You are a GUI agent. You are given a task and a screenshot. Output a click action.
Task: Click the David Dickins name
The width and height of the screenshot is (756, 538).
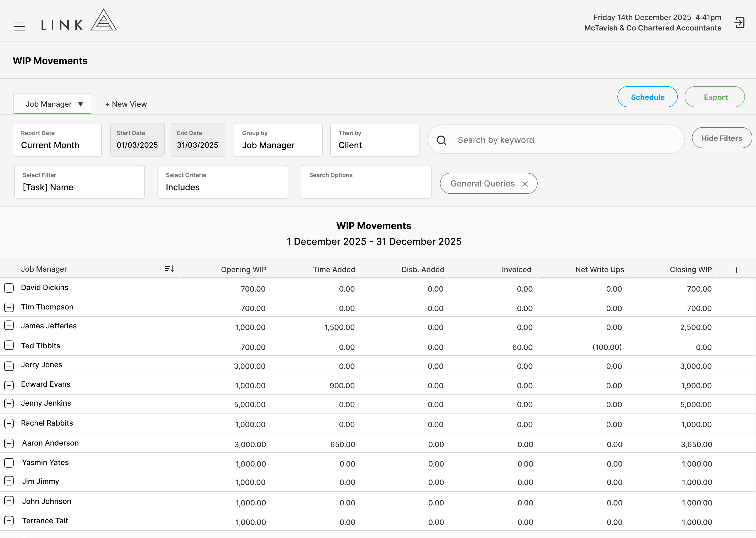tap(45, 288)
